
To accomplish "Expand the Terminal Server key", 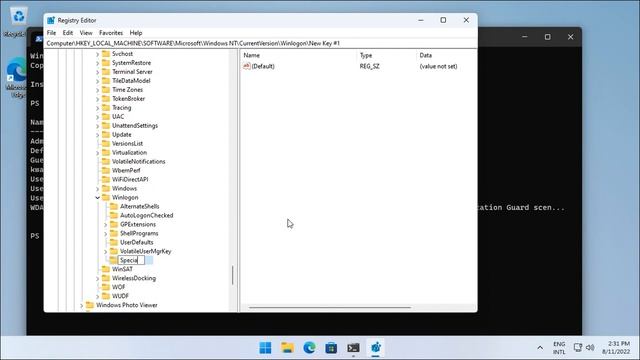I will click(98, 72).
